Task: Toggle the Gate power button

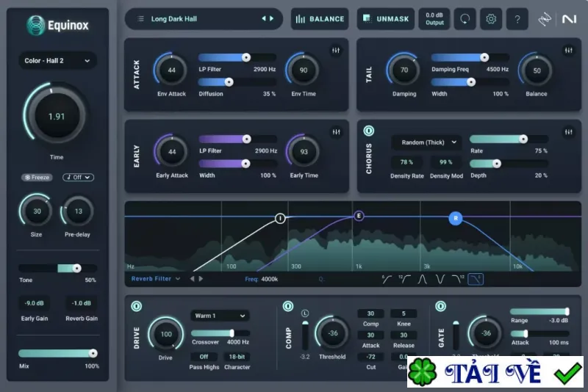Action: point(440,306)
